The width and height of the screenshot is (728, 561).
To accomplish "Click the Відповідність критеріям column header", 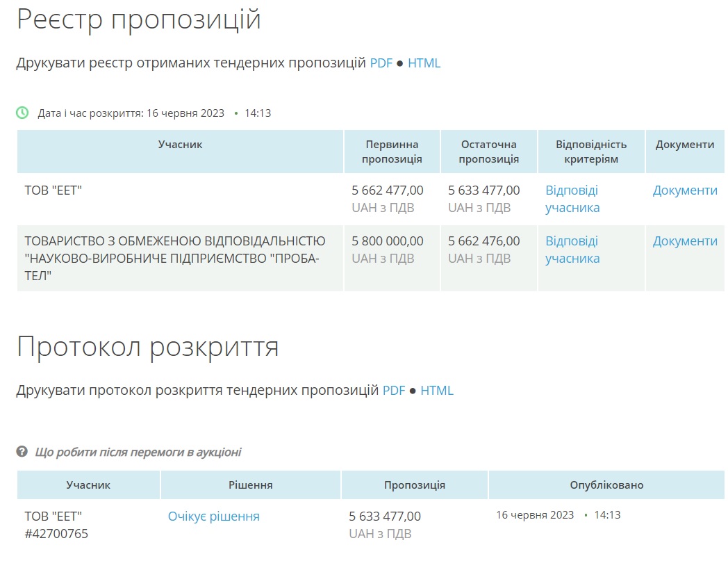I will pyautogui.click(x=591, y=152).
